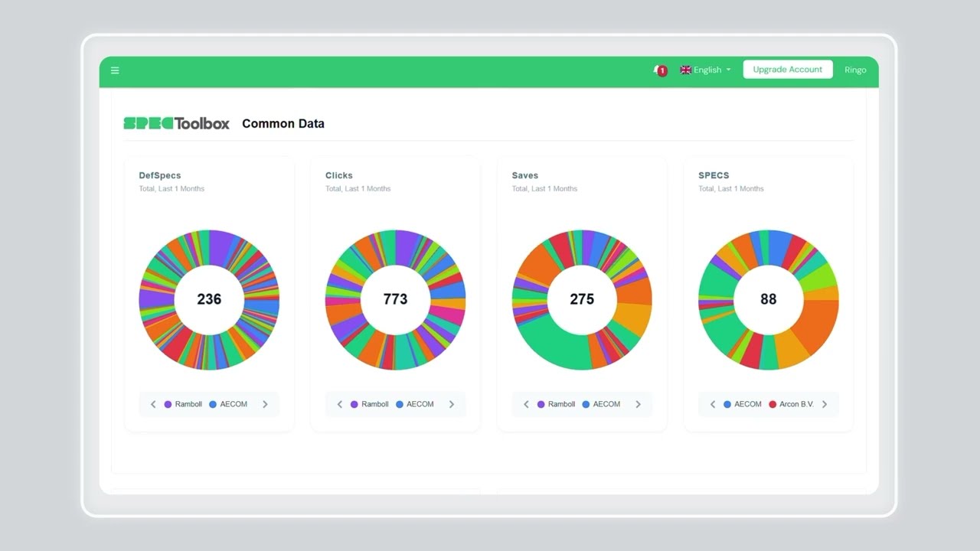The height and width of the screenshot is (551, 980).
Task: Click the purple Ramboll dot in Saves legend
Action: [x=541, y=404]
